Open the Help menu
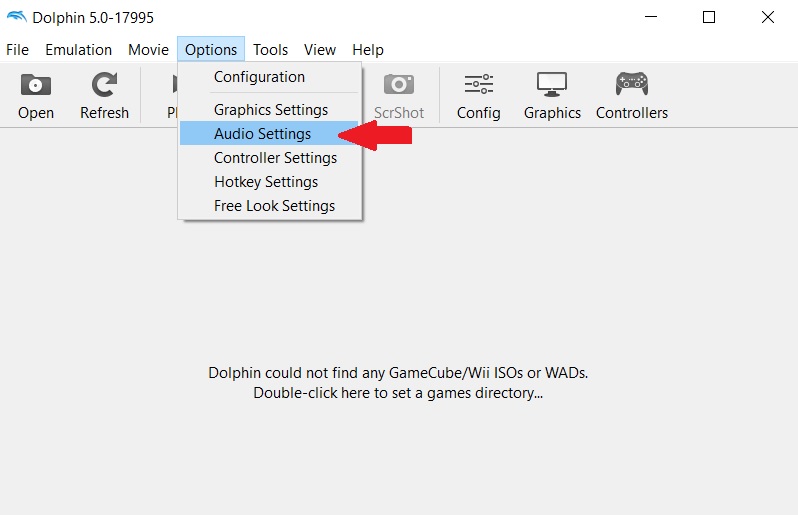This screenshot has width=798, height=515. (x=368, y=50)
